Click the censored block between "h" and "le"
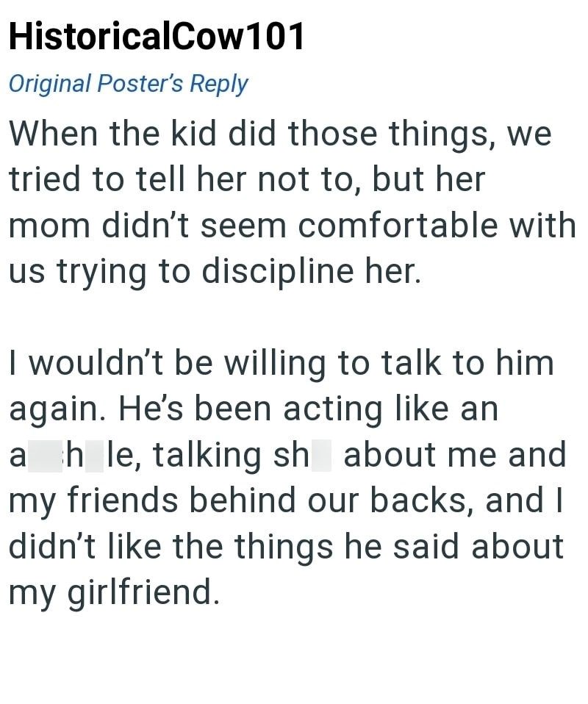Viewport: 588px width, 704px height. 93,454
